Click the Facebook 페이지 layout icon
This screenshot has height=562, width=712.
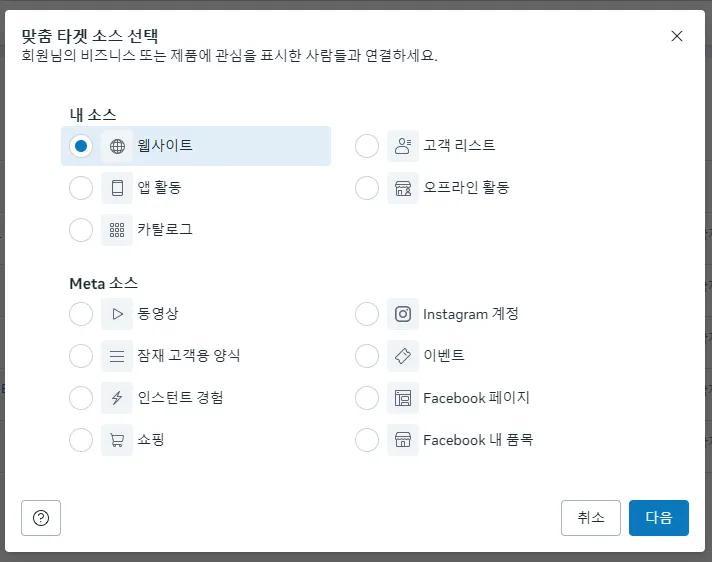(x=403, y=398)
